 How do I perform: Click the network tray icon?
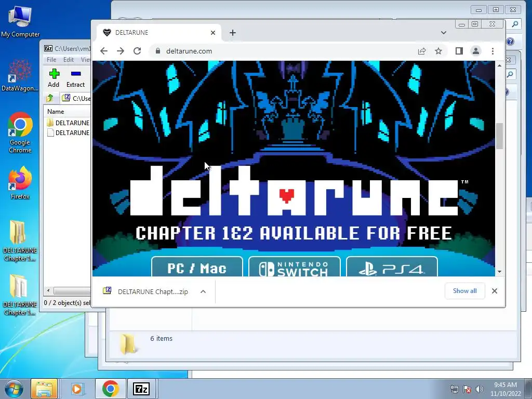coord(454,389)
